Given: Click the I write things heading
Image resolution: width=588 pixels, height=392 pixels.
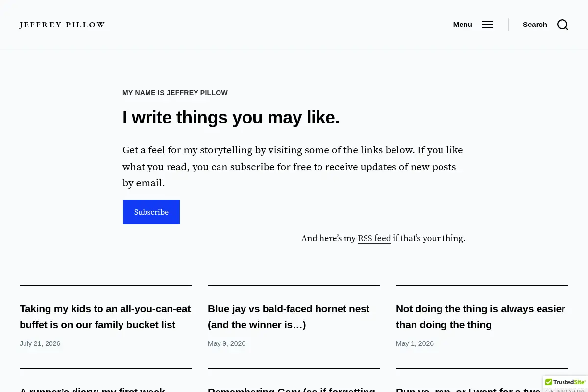Looking at the screenshot, I should pos(231,118).
